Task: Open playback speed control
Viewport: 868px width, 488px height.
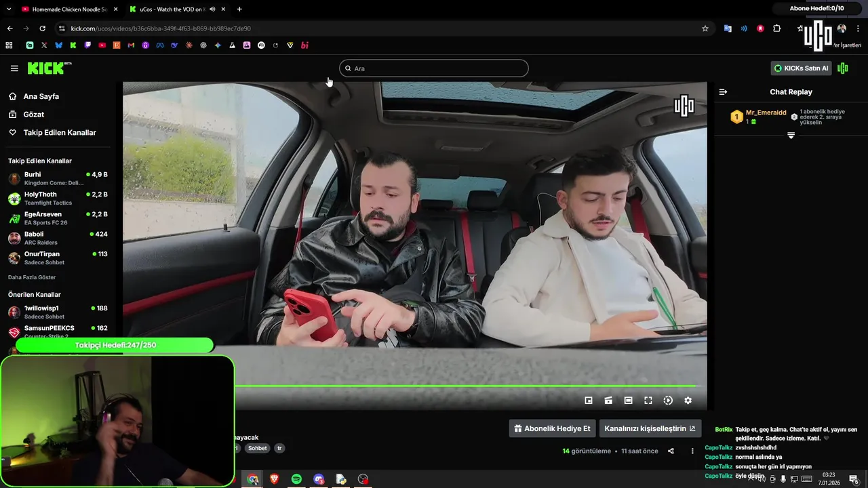Action: click(668, 401)
